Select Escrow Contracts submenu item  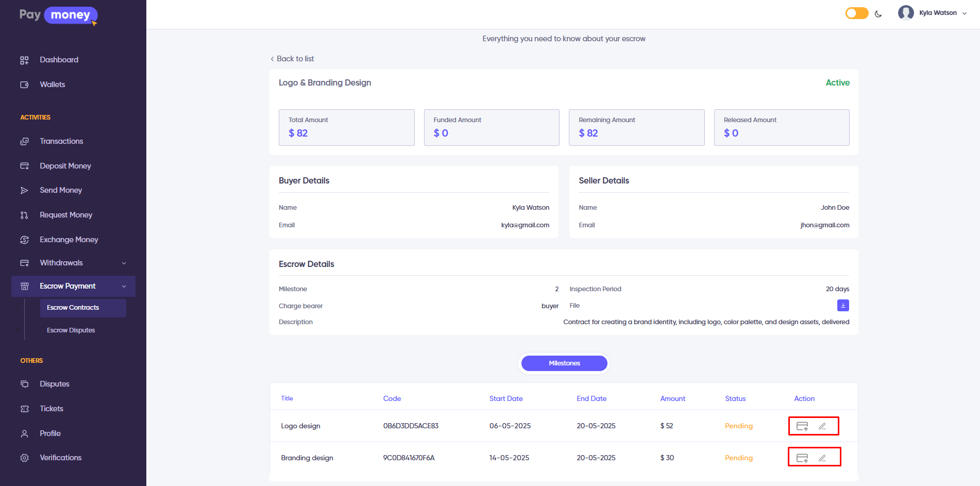[x=73, y=308]
